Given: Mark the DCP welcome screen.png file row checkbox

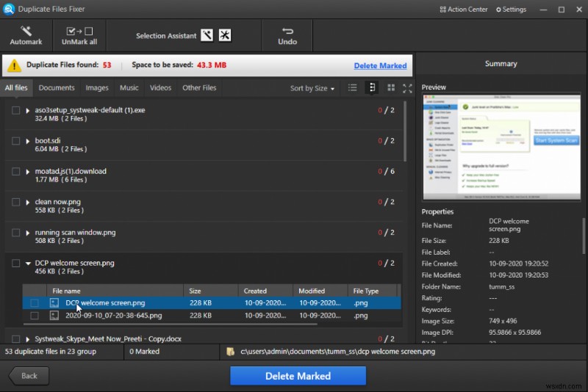Looking at the screenshot, I should coord(34,303).
